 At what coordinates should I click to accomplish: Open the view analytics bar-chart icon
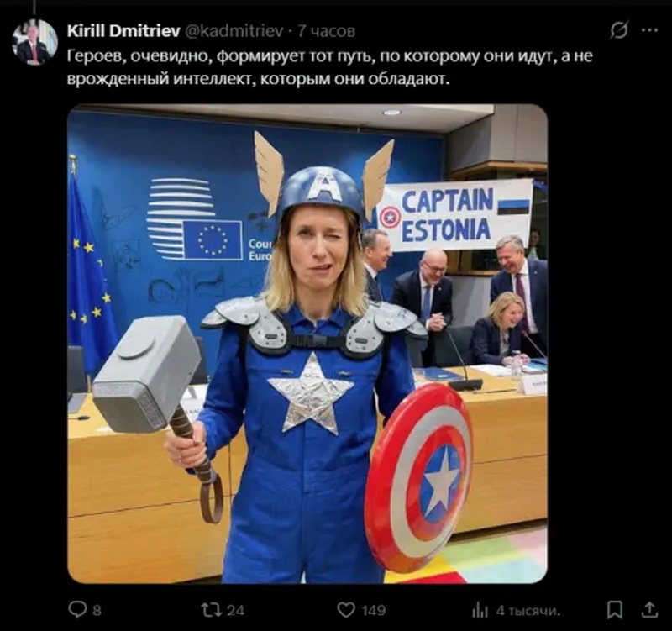480,609
